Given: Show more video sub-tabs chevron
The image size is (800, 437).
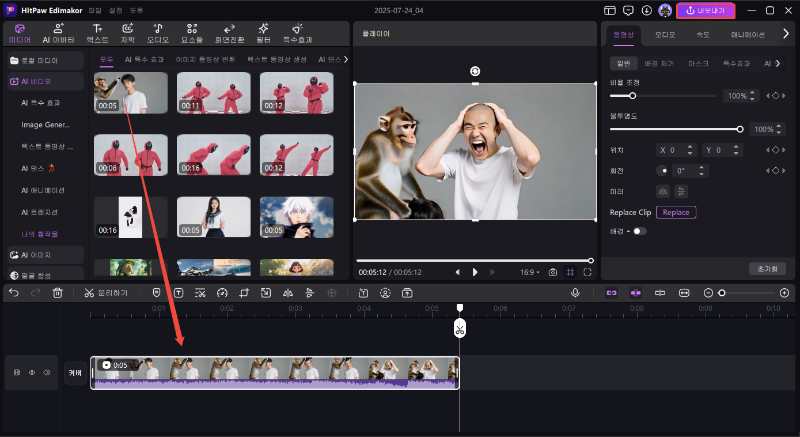Looking at the screenshot, I should (x=778, y=64).
